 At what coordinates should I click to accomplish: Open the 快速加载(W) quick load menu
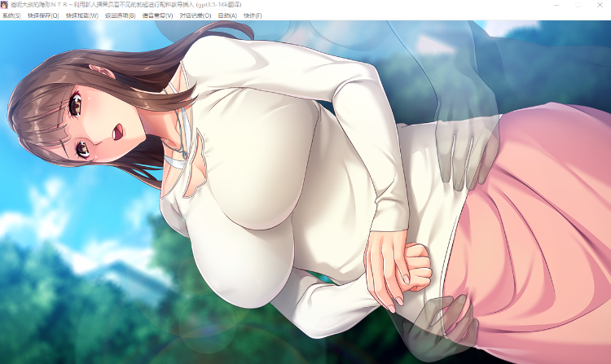[81, 15]
